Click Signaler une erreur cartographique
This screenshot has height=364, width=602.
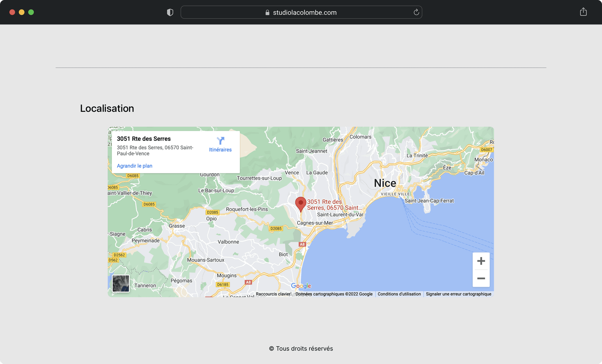click(459, 294)
